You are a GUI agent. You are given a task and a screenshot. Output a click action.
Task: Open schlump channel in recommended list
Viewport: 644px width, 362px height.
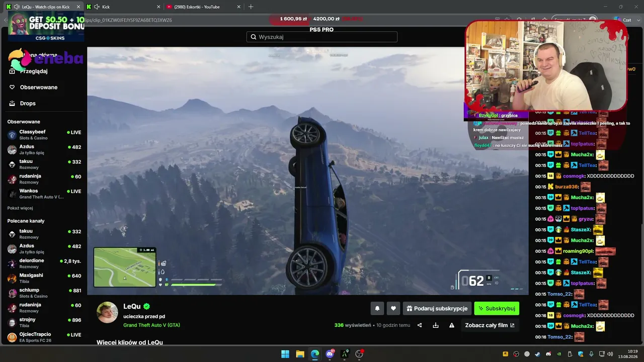[x=44, y=293]
